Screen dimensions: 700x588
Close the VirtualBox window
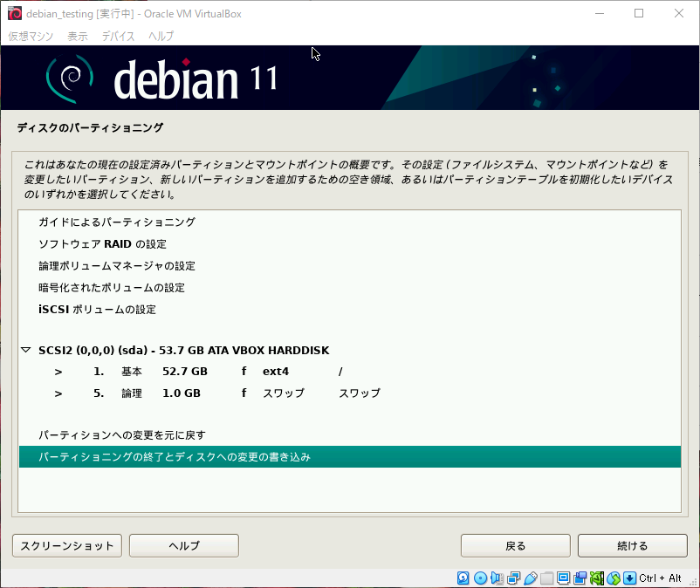coord(679,13)
